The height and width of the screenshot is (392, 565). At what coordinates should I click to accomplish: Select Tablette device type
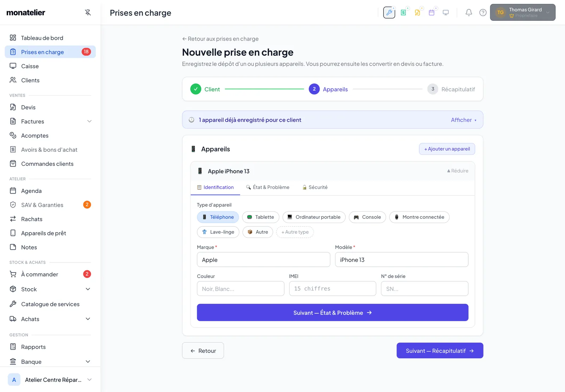[x=261, y=217]
